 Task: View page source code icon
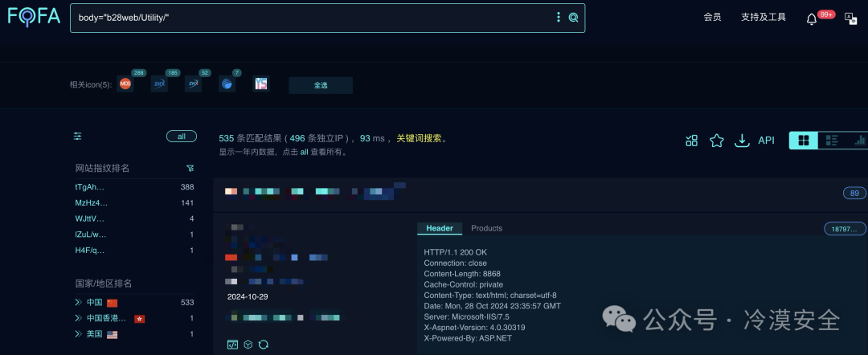coord(232,345)
